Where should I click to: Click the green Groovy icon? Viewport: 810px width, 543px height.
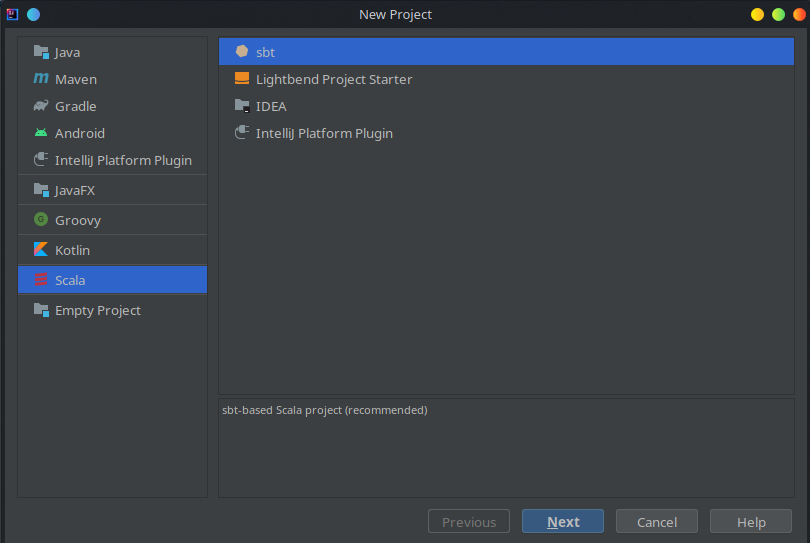[x=41, y=220]
